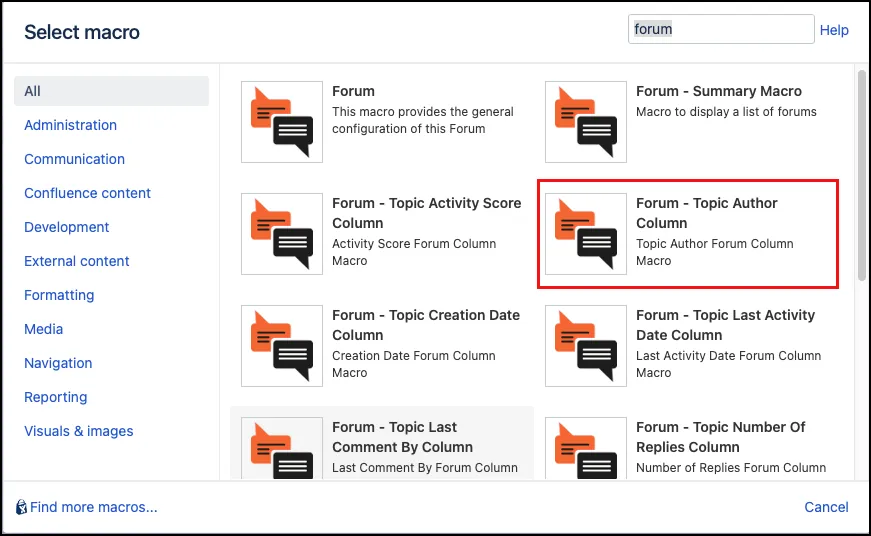
Task: Show the Visuals & images category
Action: (79, 431)
